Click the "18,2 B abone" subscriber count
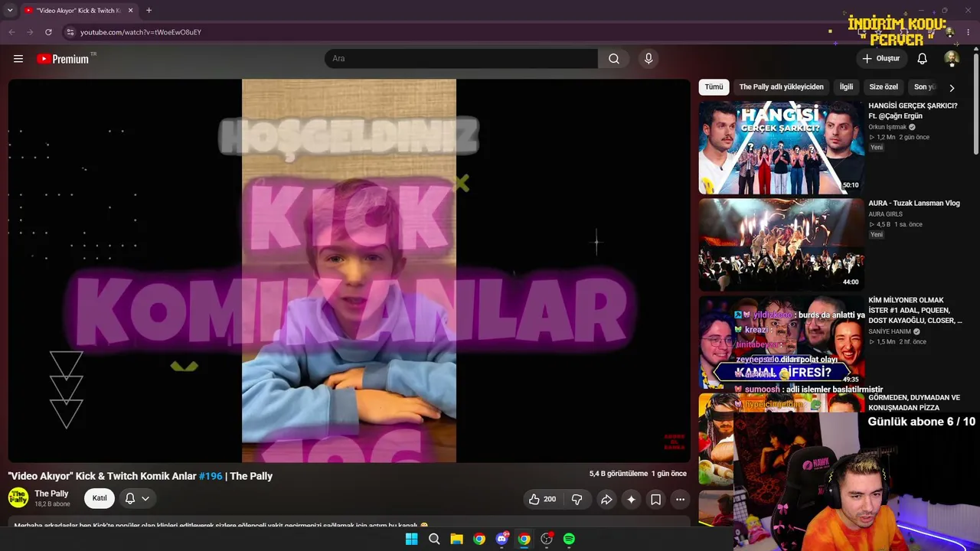 coord(52,504)
